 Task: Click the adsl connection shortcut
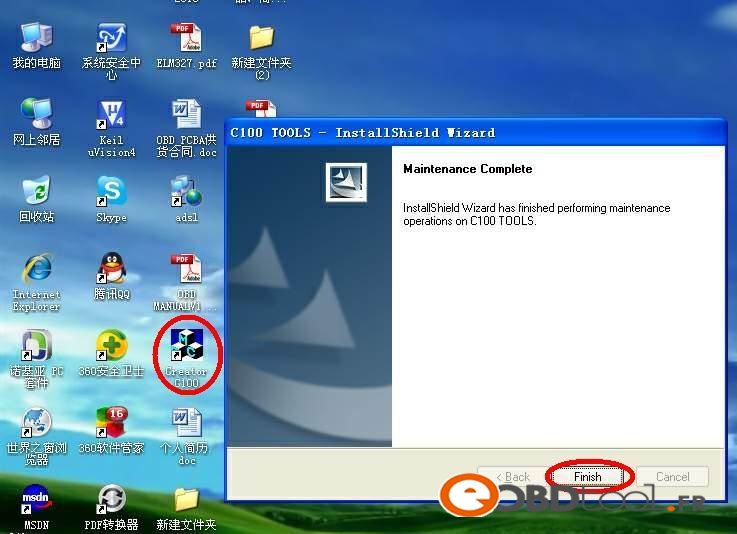click(186, 191)
